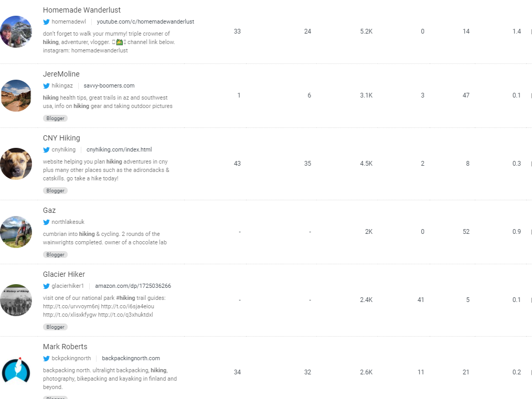532x399 pixels.
Task: Open Glacier Hiker influencer name
Action: [64, 274]
